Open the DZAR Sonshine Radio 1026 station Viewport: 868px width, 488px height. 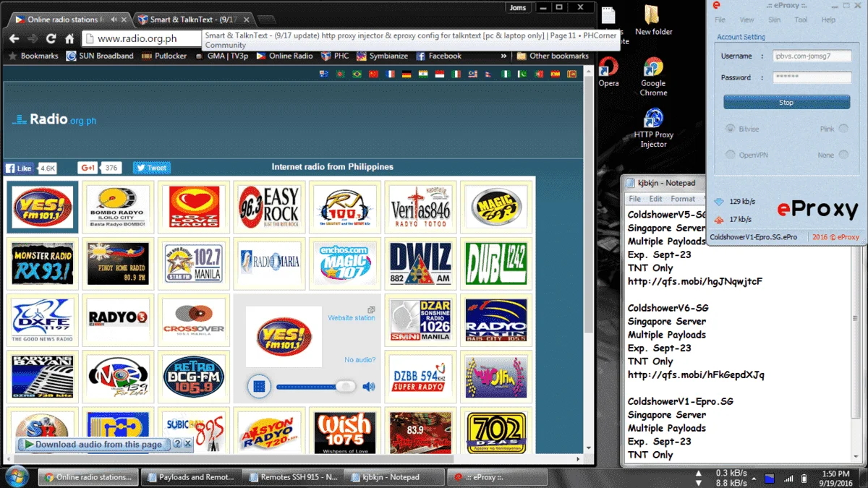coord(420,320)
